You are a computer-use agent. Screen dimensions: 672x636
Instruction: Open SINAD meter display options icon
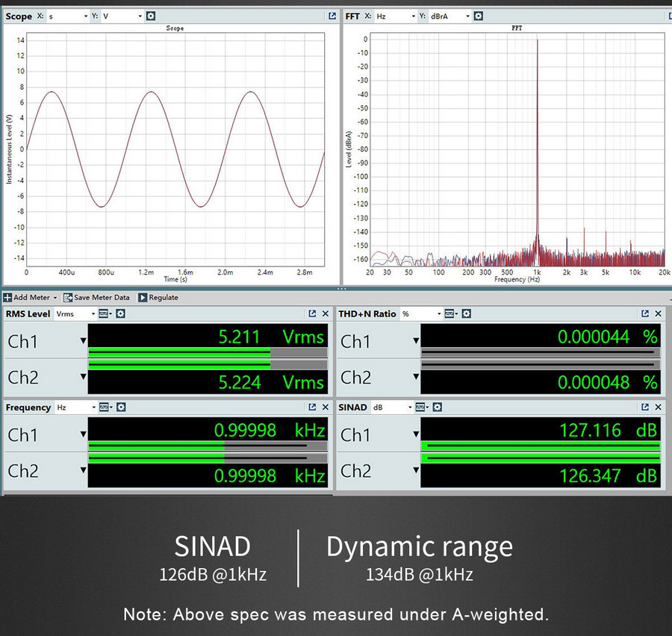click(422, 408)
